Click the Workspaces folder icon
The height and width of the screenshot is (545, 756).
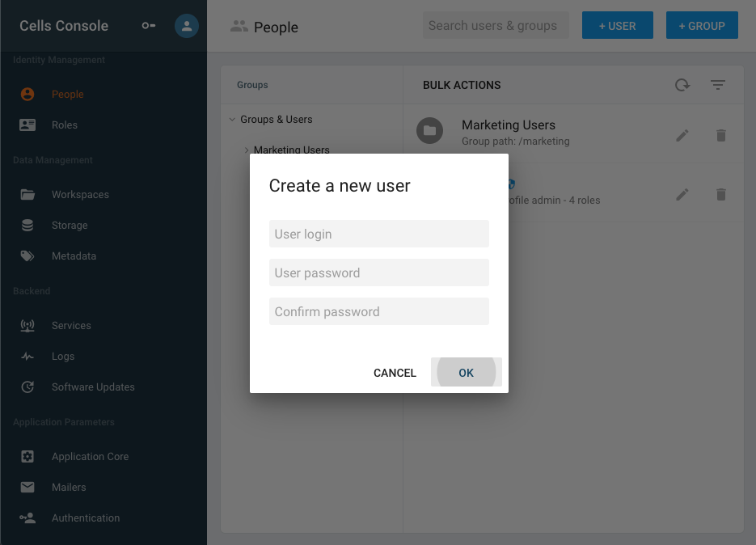pos(27,195)
